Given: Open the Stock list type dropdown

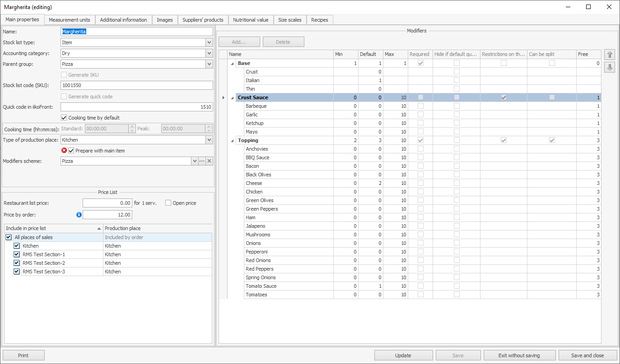Looking at the screenshot, I should click(209, 42).
